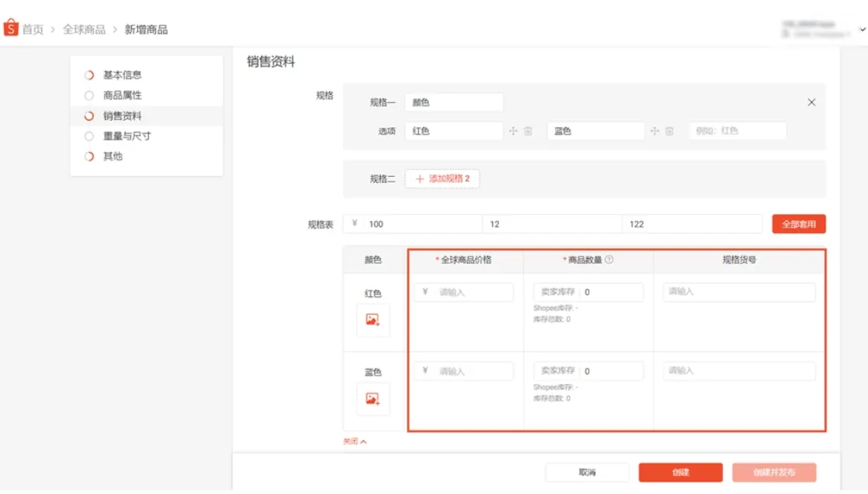Click the drag handle icon beside 红色 option
The image size is (868, 494).
click(x=512, y=131)
